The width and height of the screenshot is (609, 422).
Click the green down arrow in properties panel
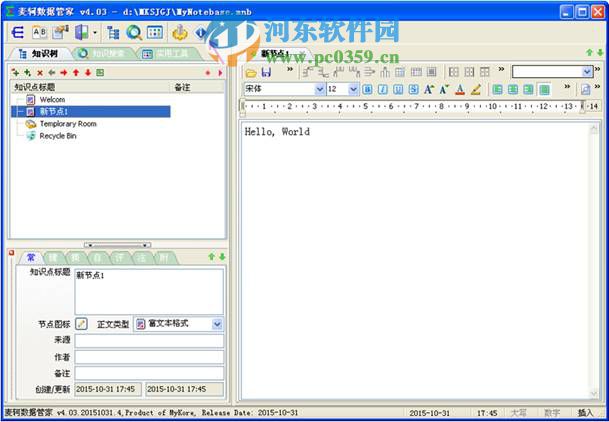click(222, 257)
